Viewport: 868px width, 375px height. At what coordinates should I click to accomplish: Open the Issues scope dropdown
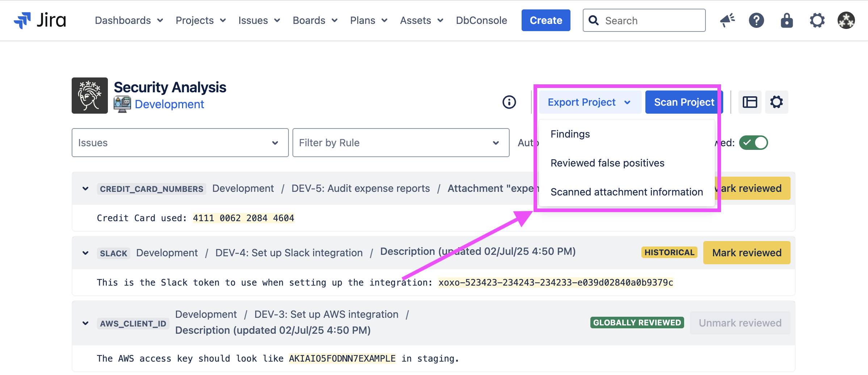(x=180, y=143)
